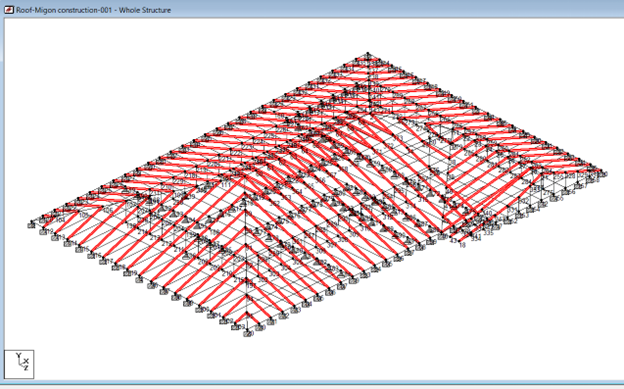Select the roof apex node at the top
The height and width of the screenshot is (389, 624).
pos(368,53)
